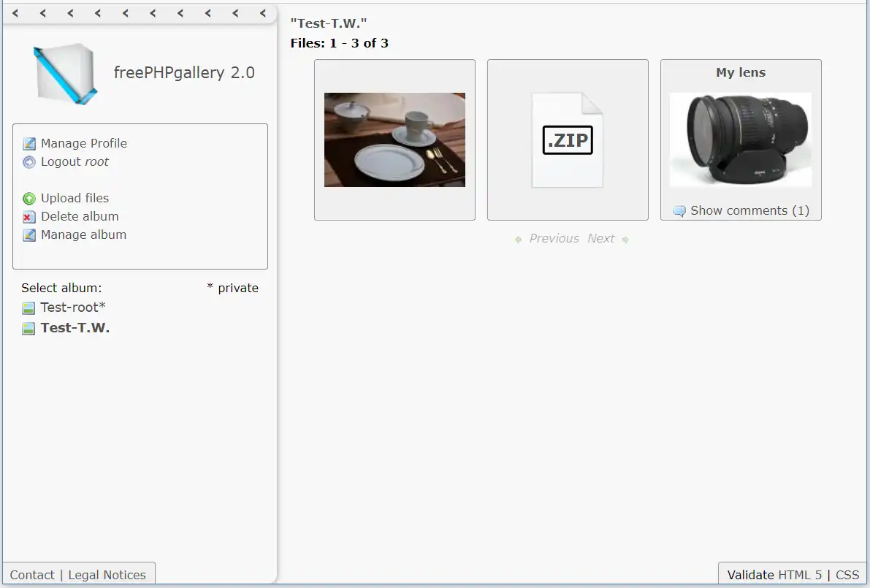
Task: Click the Manage Profile pencil icon
Action: pyautogui.click(x=28, y=144)
